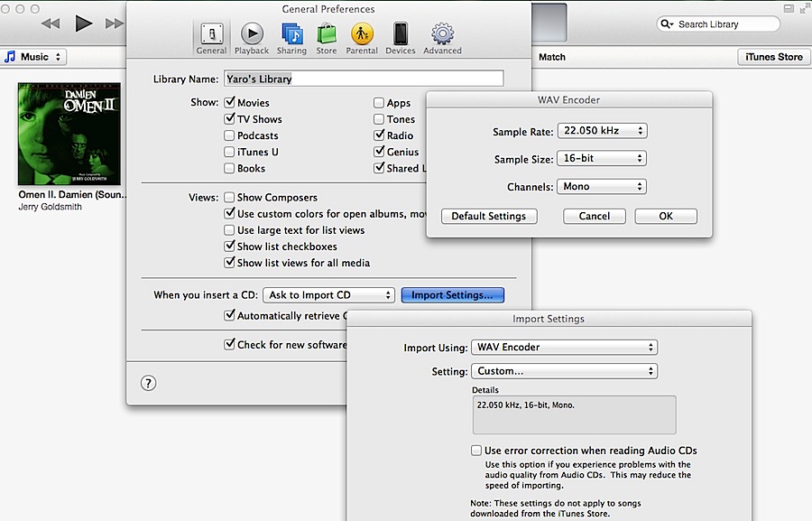Viewport: 812px width, 521px height.
Task: Switch to the Match tab
Action: click(x=551, y=56)
